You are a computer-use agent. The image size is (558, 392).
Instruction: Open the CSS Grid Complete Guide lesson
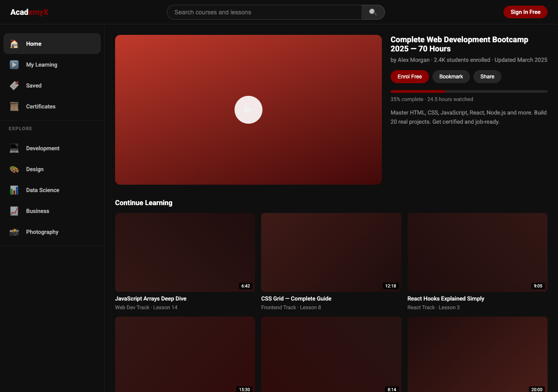coord(331,252)
